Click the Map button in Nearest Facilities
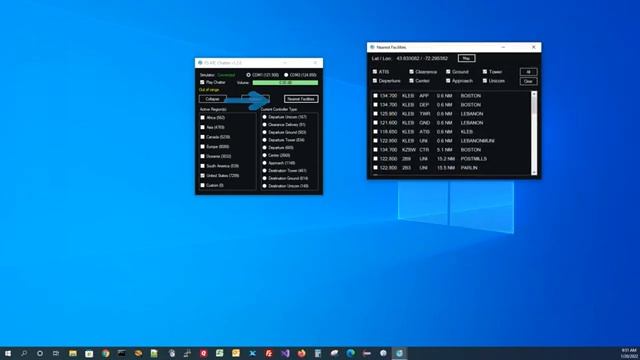The width and height of the screenshot is (640, 360). click(466, 58)
